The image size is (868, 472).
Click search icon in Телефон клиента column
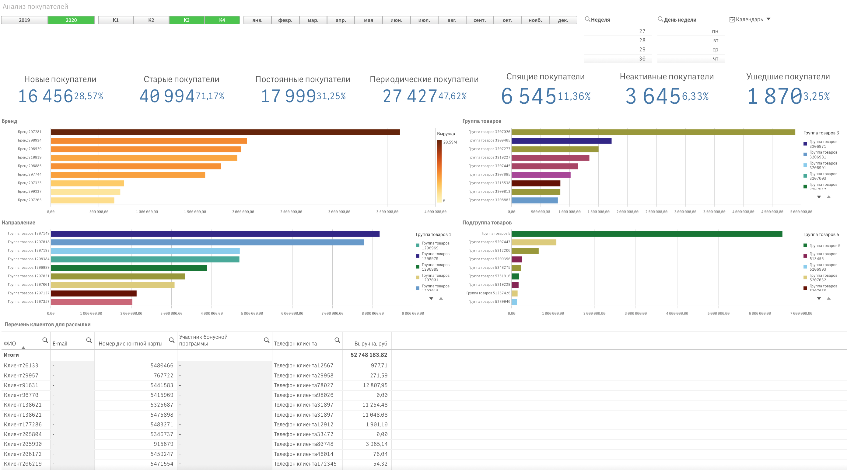[337, 340]
